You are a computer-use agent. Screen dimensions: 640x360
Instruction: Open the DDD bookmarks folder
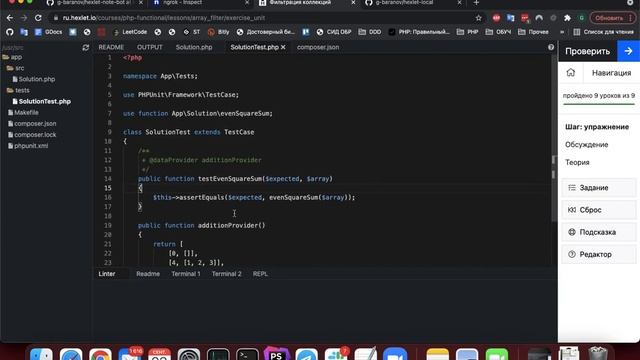[x=370, y=32]
